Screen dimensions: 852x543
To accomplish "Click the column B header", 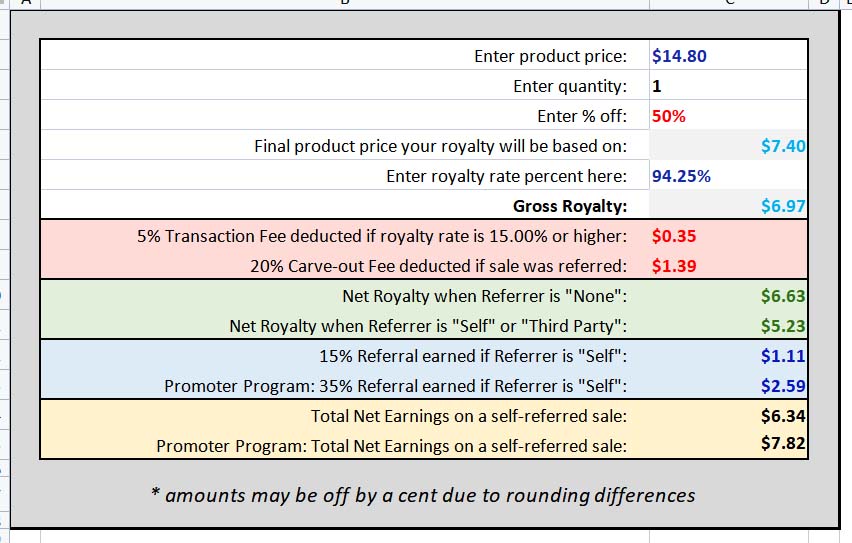I will coord(345,3).
